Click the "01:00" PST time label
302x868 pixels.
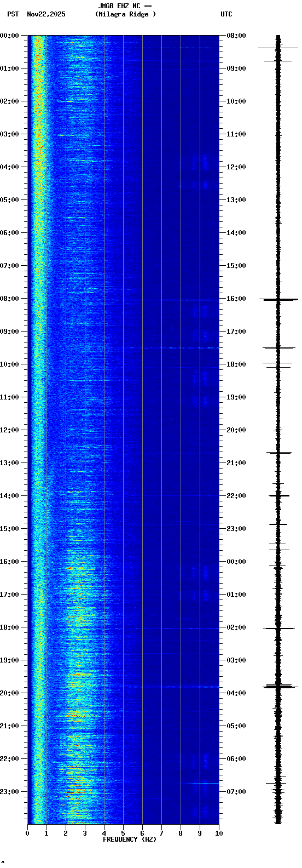[x=10, y=68]
